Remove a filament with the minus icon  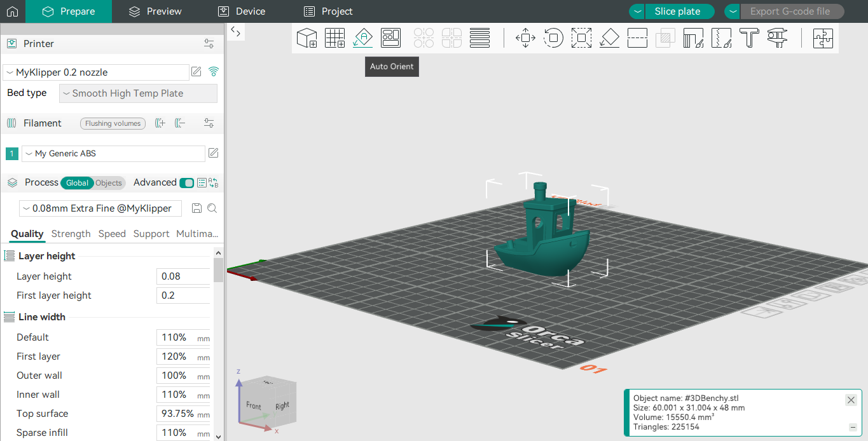point(180,123)
